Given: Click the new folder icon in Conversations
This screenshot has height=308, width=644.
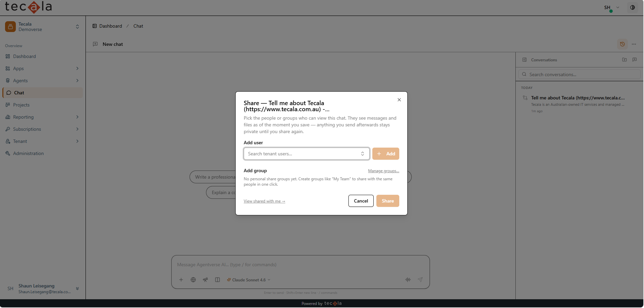Looking at the screenshot, I should coord(624,60).
